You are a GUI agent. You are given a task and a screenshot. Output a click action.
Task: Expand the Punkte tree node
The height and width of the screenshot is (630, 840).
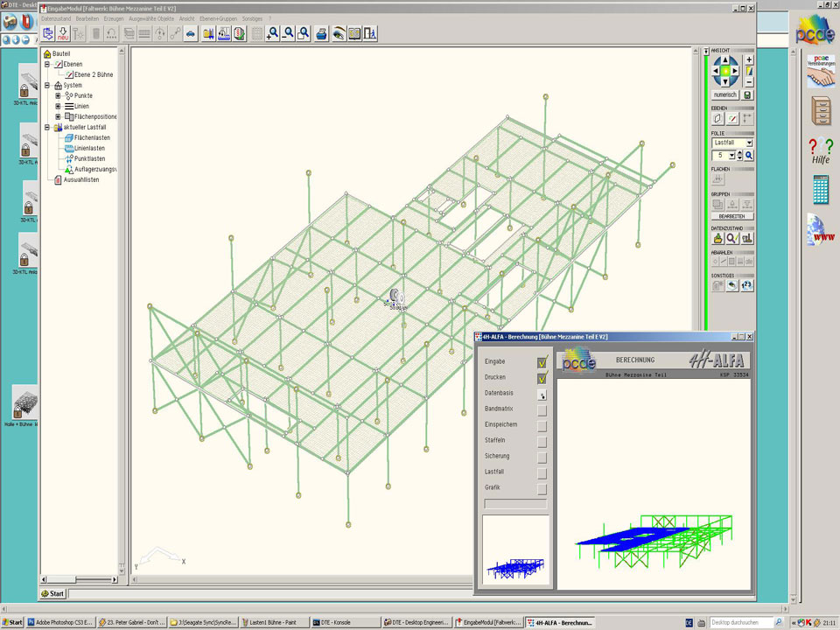[58, 95]
